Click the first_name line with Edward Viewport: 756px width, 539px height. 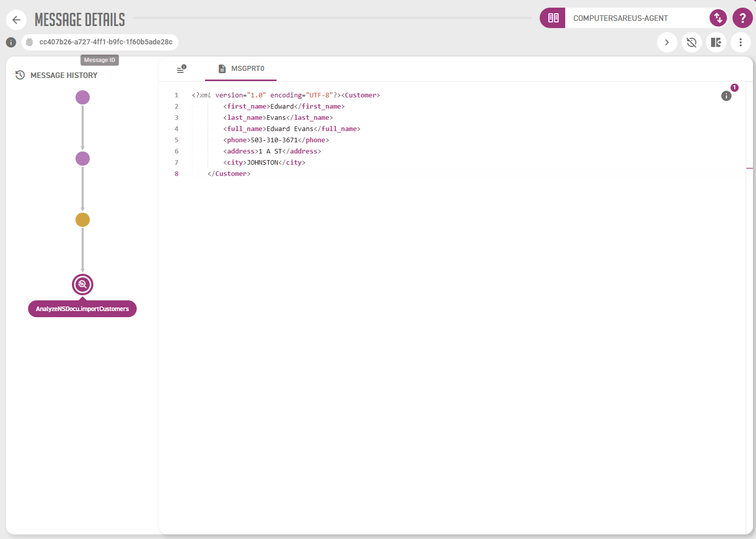(284, 107)
